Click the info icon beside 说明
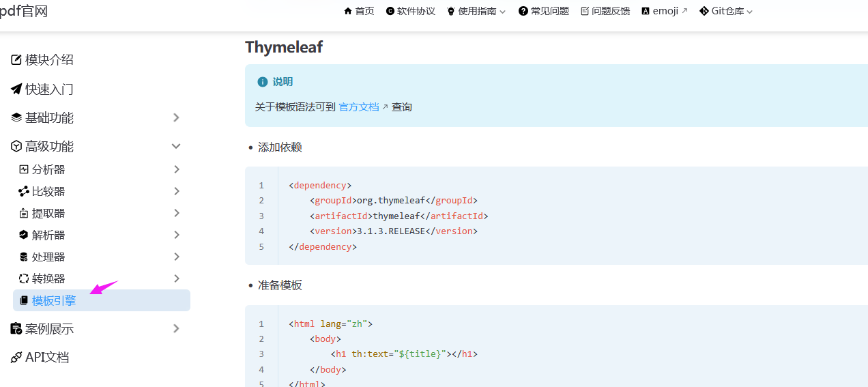 coord(263,82)
